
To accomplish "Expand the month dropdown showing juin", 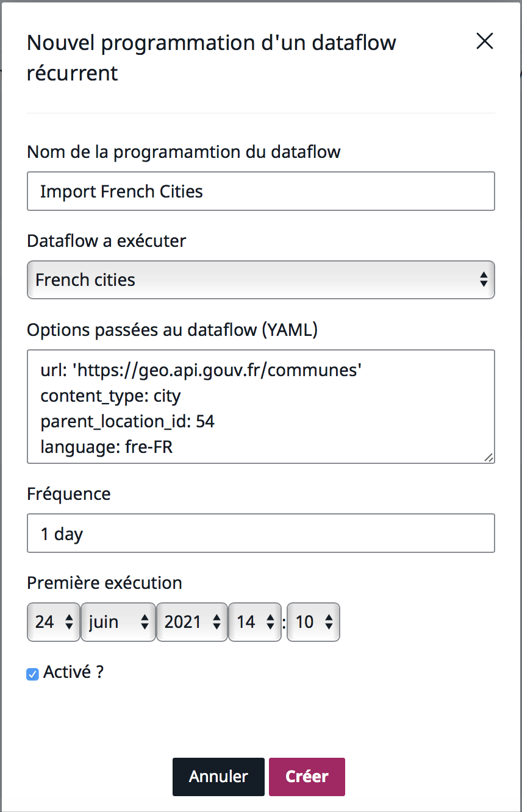I will point(118,622).
